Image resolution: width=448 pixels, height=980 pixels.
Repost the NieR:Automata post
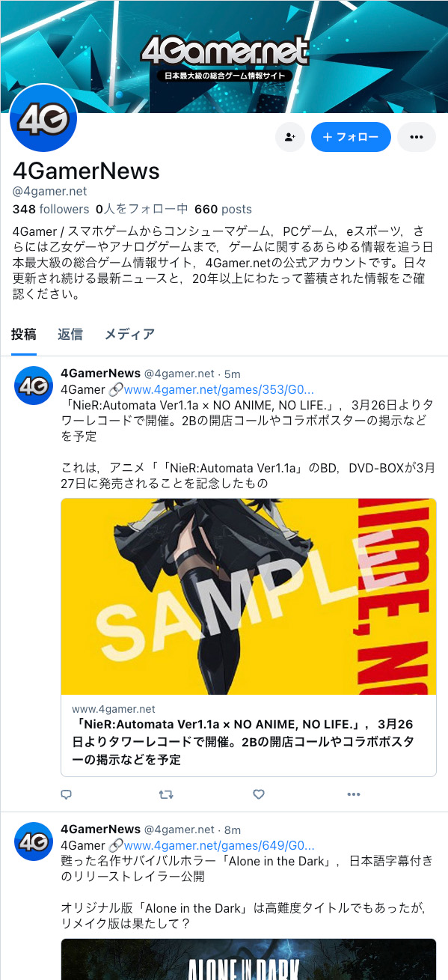tap(165, 794)
